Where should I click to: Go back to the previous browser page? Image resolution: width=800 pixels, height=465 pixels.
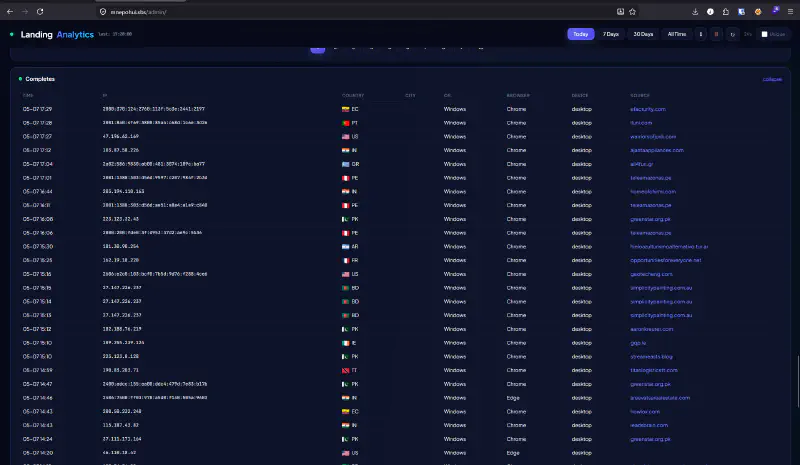tap(10, 12)
